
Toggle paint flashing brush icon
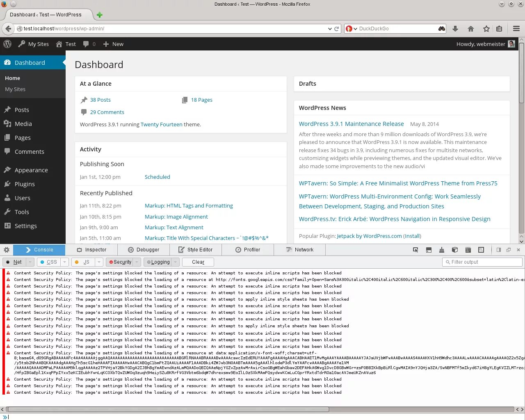coord(442,250)
